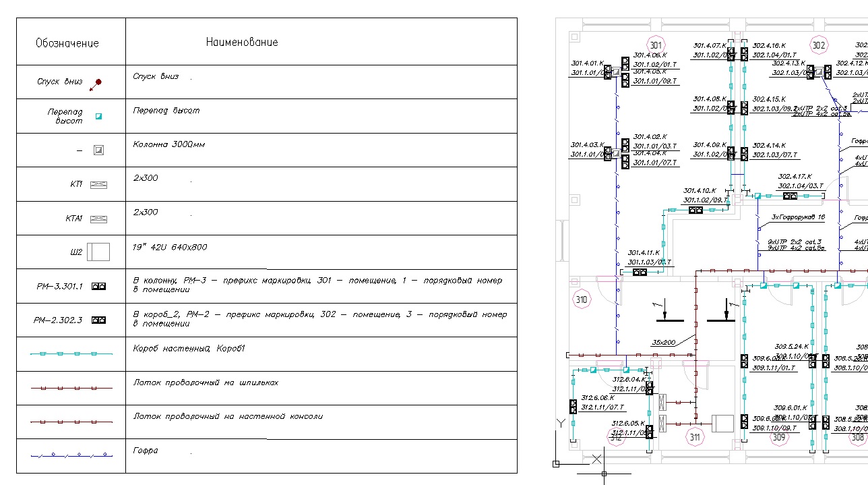Select the cyan 'Перепад высот' square symbol

click(98, 117)
